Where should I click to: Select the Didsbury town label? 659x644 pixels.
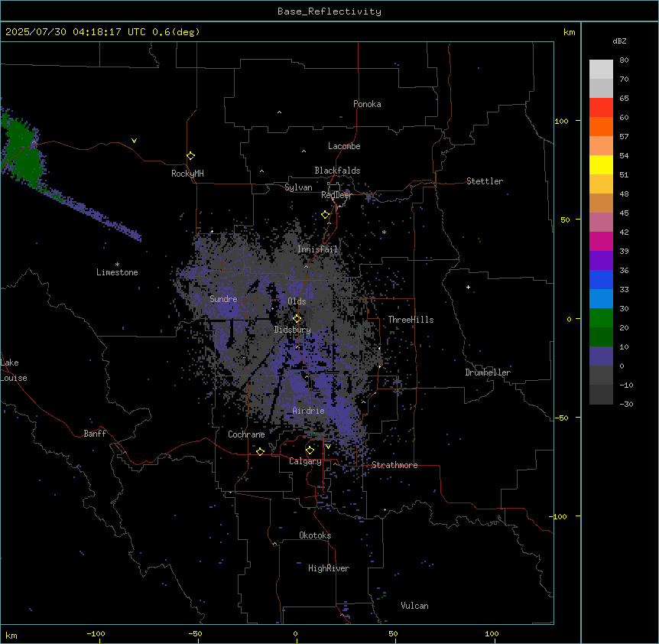[x=293, y=330]
